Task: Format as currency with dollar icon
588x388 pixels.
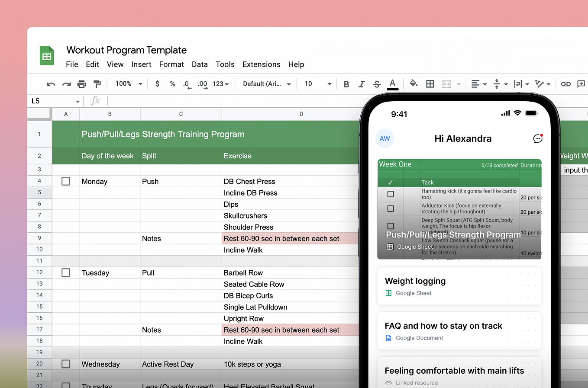Action: 157,84
